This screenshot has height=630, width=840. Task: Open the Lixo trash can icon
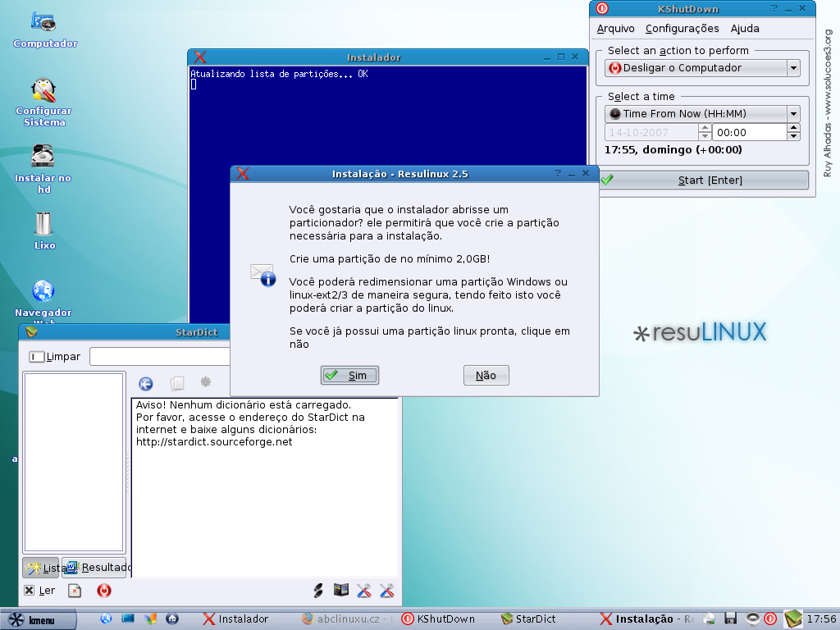(43, 224)
